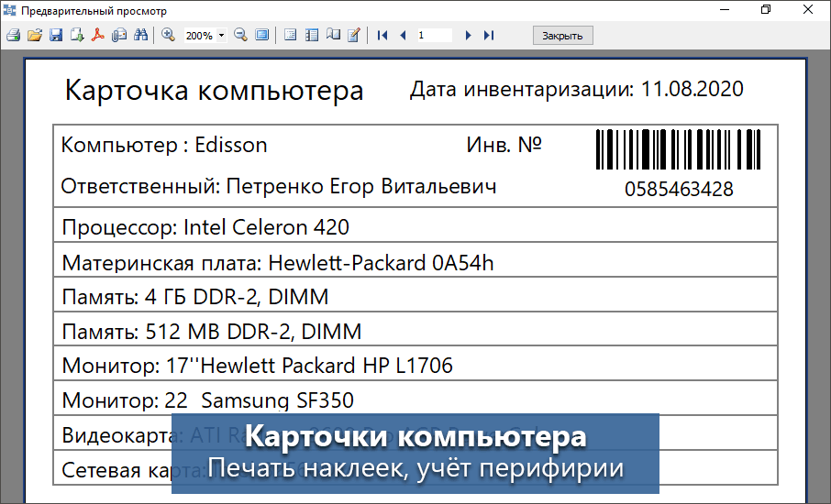Click the Дата инвентаризации: 11.08.2020 text
The image size is (831, 504).
[577, 89]
